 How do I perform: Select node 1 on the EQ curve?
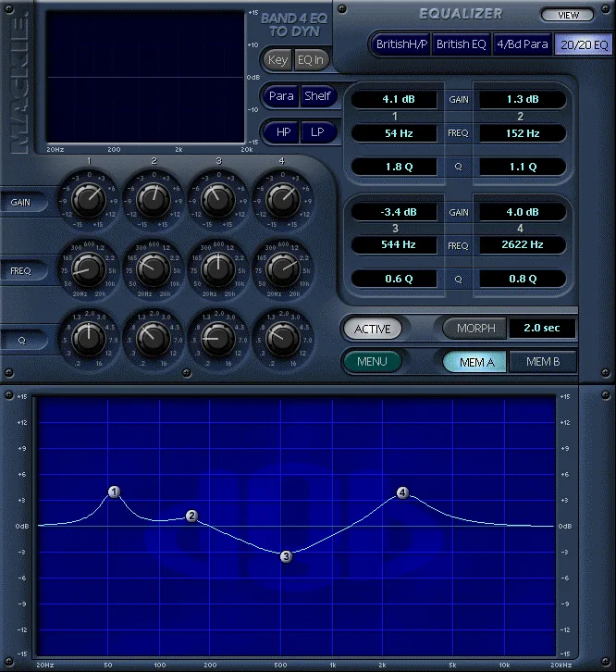tap(114, 492)
